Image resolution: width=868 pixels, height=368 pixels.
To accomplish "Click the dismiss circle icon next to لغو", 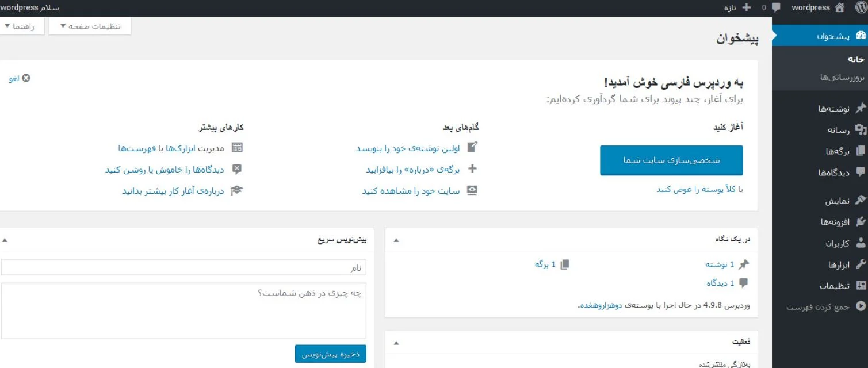I will coord(26,78).
